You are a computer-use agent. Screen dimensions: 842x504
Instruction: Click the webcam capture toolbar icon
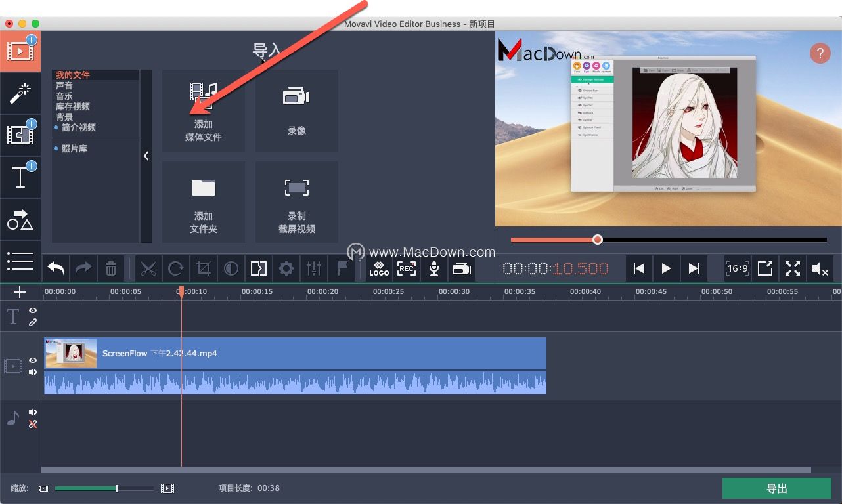coord(462,268)
